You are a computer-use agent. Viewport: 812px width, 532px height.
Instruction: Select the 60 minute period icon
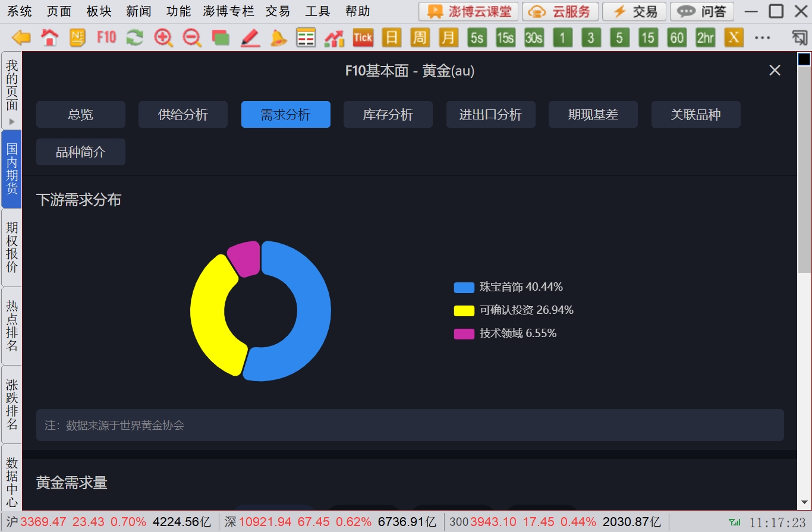coord(676,38)
